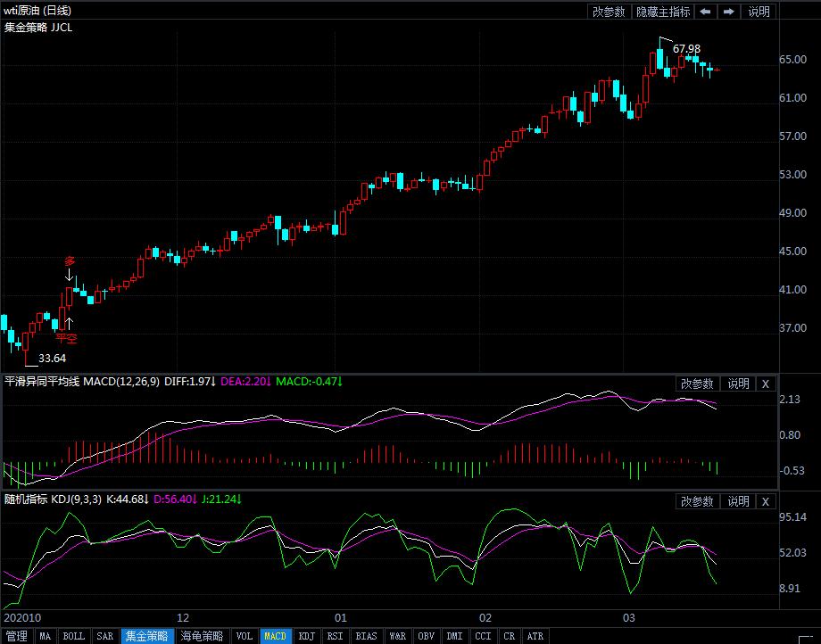This screenshot has height=644, width=821.
Task: Click the 多 long signal marker on chart
Action: point(70,261)
